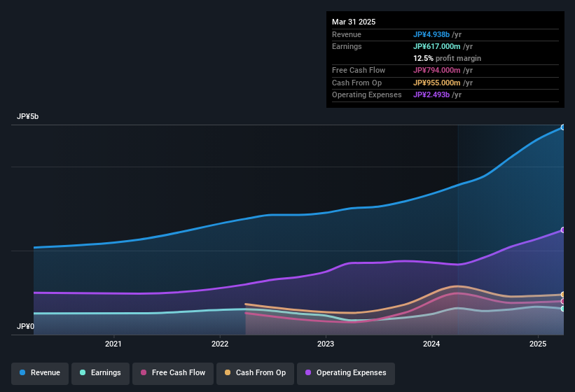Click the 2024 x-axis label
The width and height of the screenshot is (575, 392).
click(x=431, y=344)
